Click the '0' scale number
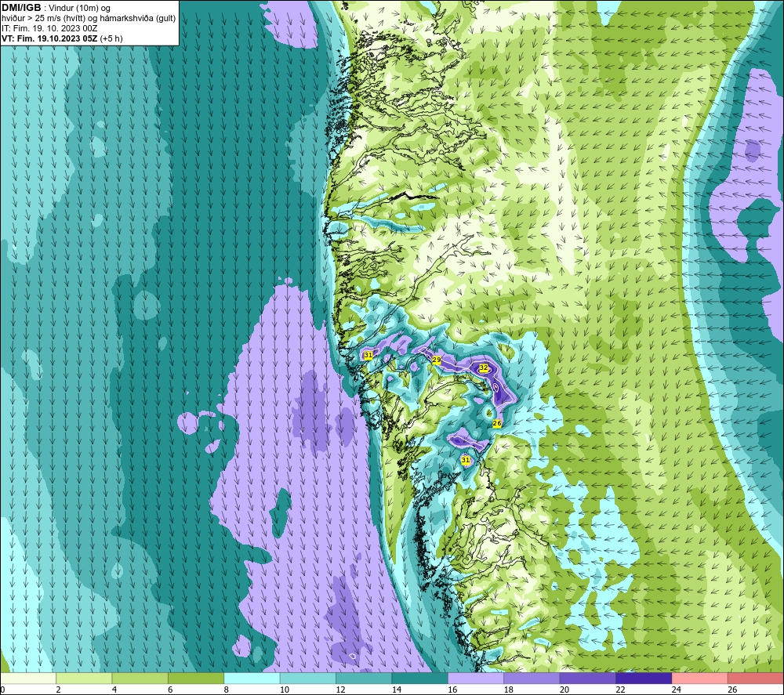 (x=2, y=690)
